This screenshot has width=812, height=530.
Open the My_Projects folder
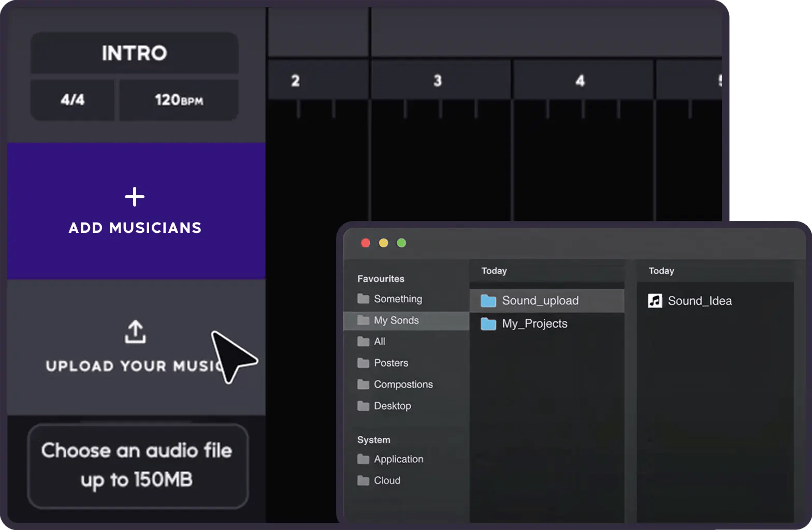pyautogui.click(x=534, y=324)
